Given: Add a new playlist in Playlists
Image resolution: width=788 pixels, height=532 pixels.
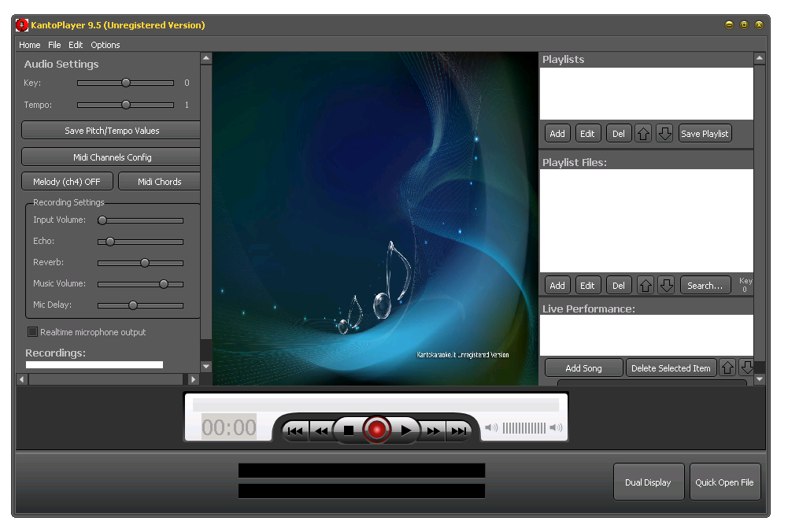Looking at the screenshot, I should click(x=557, y=134).
